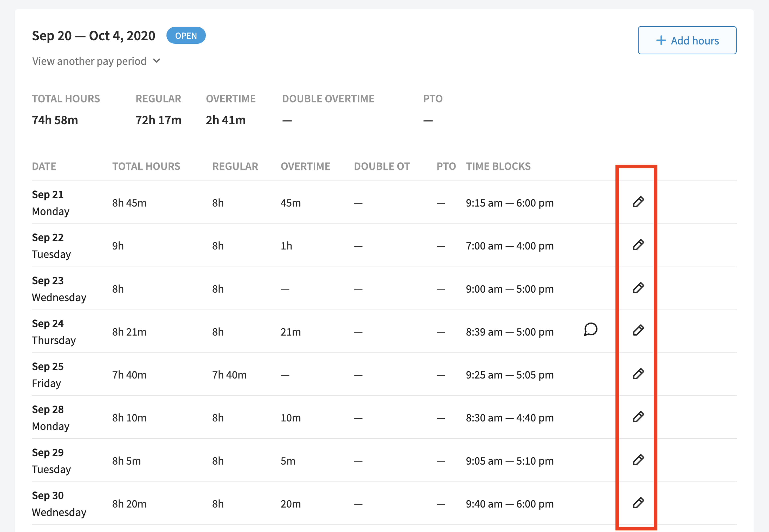
Task: Click the 8h 21m total hours value
Action: coord(129,332)
